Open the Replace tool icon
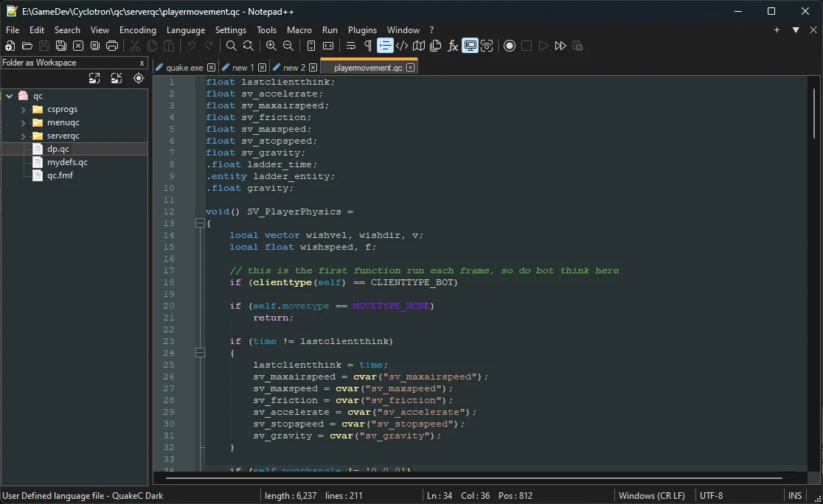Image resolution: width=823 pixels, height=504 pixels. pyautogui.click(x=249, y=46)
